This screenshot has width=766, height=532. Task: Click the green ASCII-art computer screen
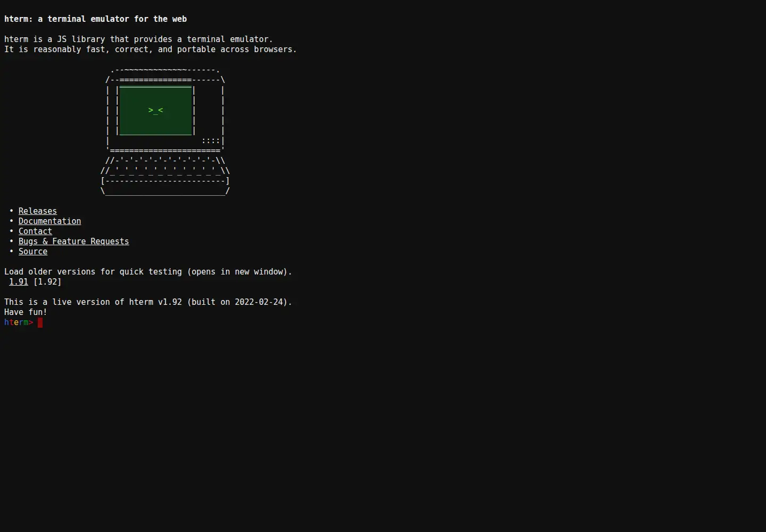pos(155,111)
